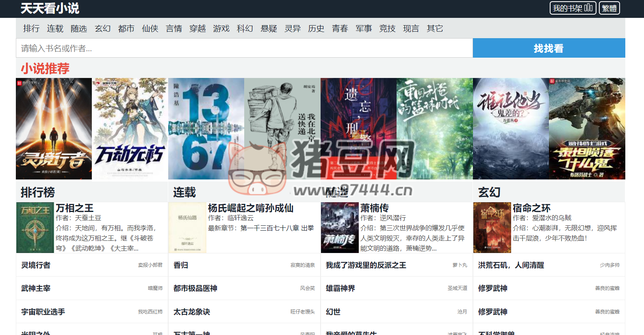This screenshot has height=335, width=644.
Task: Select the 仙侠 category
Action: click(150, 28)
